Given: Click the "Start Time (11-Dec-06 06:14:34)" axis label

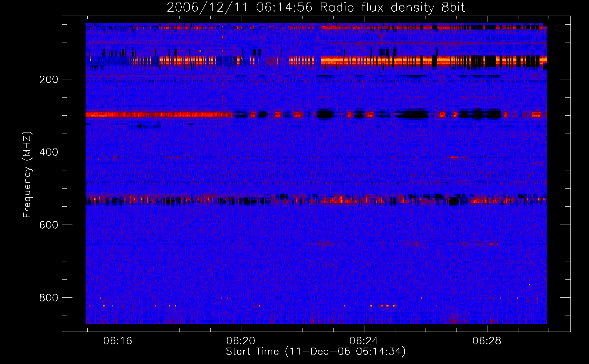Looking at the screenshot, I should (316, 352).
